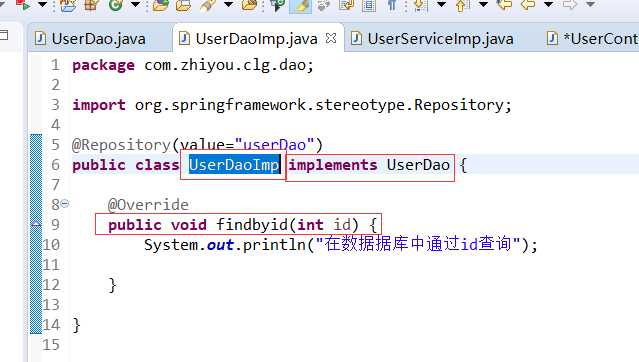Click line number 15 in the gutter

tap(51, 345)
